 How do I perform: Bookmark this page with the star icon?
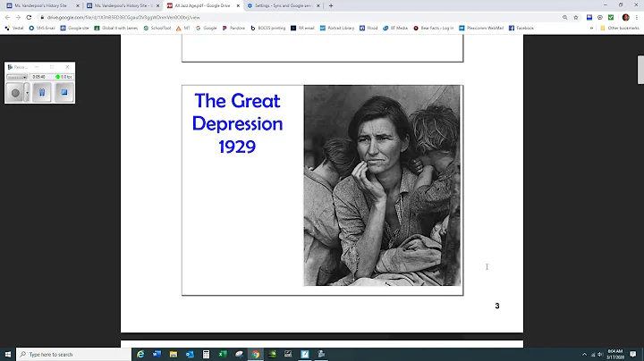pyautogui.click(x=576, y=17)
